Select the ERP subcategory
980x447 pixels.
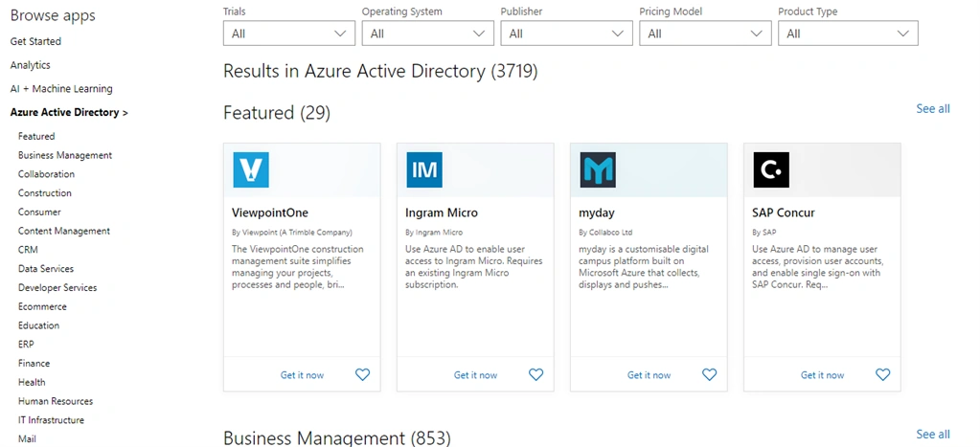(x=26, y=345)
